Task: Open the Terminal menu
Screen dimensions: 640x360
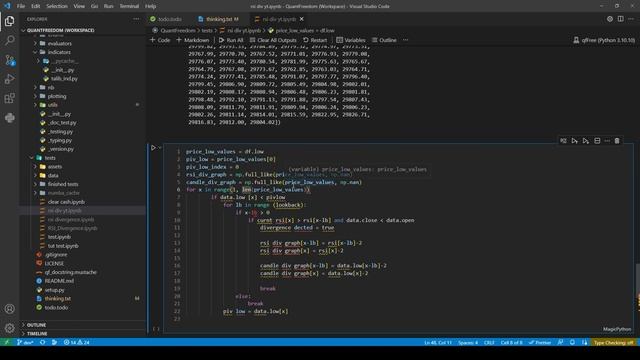Action: 129,6
